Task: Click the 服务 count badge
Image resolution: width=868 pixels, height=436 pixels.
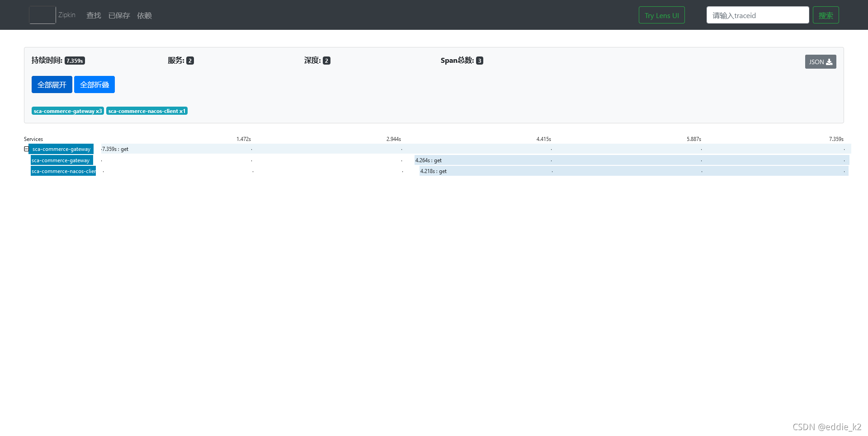Action: [190, 61]
